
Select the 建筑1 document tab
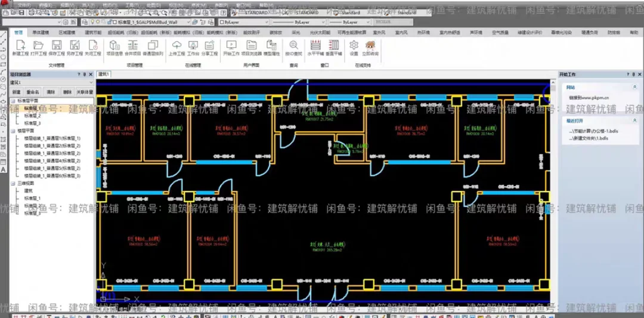[x=104, y=74]
